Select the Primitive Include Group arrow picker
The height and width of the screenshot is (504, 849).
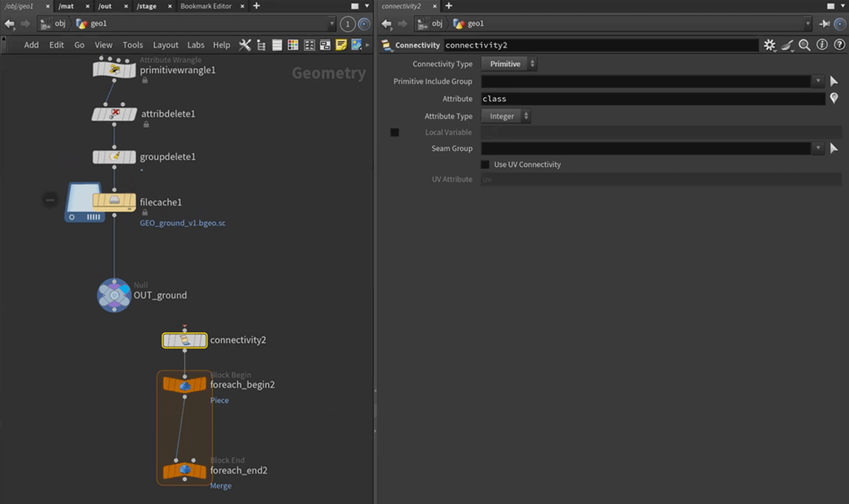pyautogui.click(x=834, y=82)
